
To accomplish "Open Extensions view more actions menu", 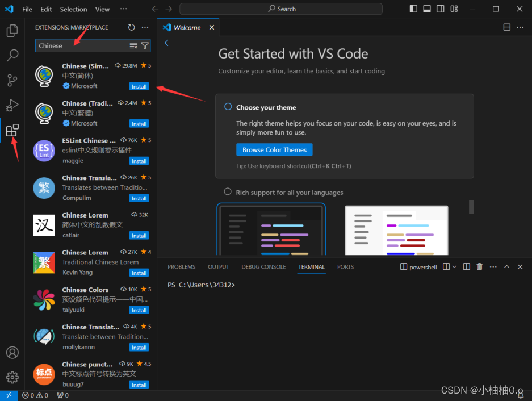I will (x=145, y=27).
